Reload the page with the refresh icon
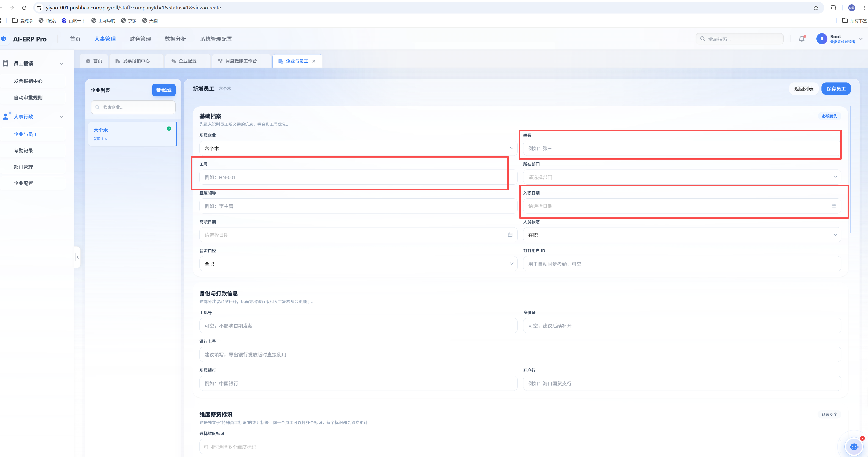 pyautogui.click(x=24, y=7)
